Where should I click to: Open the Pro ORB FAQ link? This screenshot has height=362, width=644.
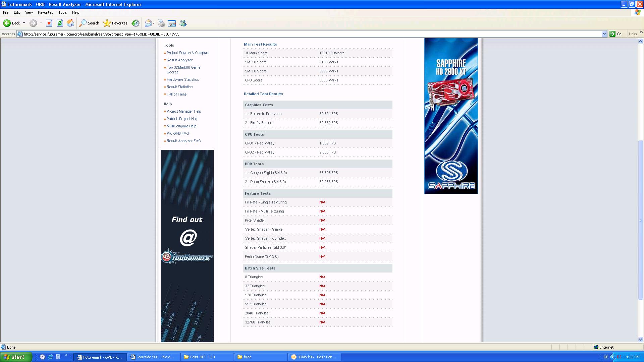178,133
